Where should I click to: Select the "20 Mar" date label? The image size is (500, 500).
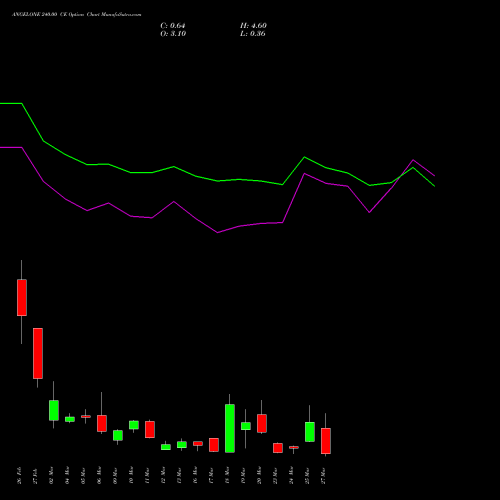point(259,475)
